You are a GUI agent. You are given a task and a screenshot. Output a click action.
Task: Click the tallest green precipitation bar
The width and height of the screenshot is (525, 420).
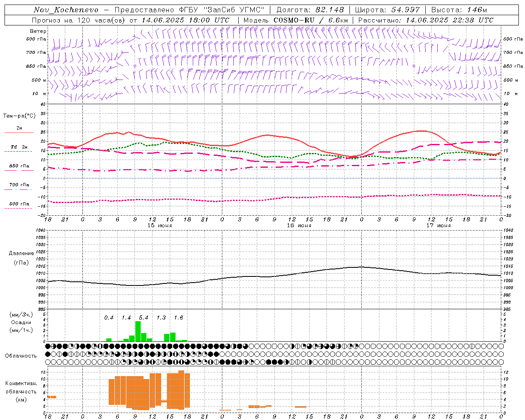click(138, 331)
